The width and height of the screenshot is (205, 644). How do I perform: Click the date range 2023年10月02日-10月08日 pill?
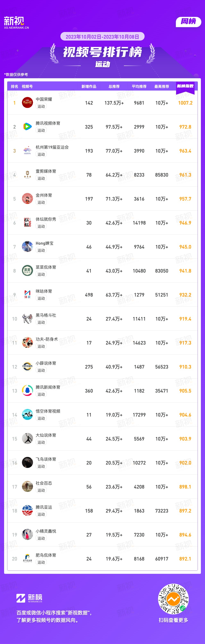pyautogui.click(x=102, y=37)
